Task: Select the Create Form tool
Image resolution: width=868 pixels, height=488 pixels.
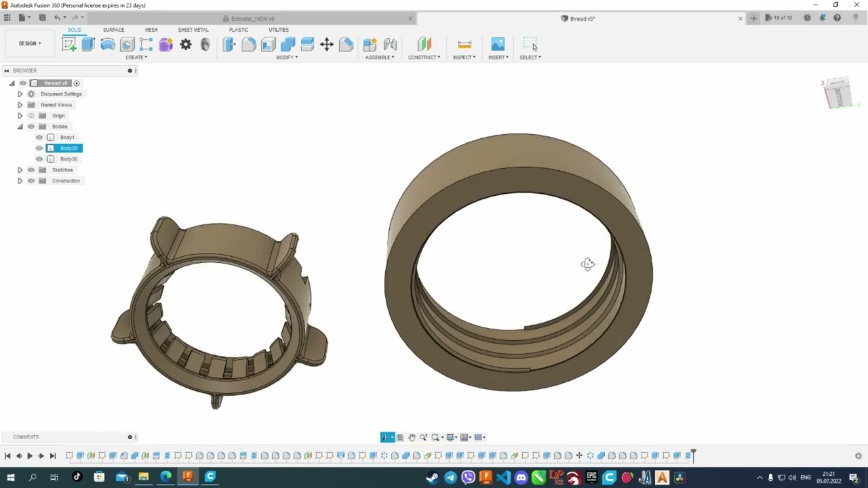Action: pyautogui.click(x=166, y=45)
